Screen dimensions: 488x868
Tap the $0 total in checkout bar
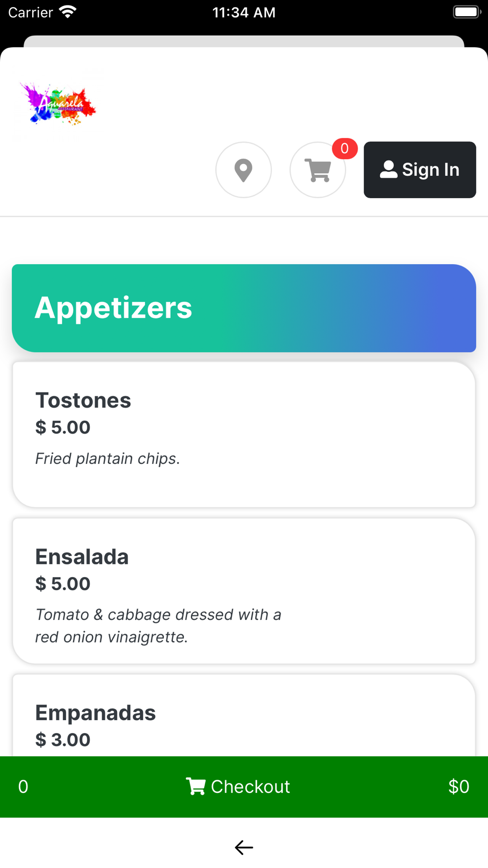459,786
